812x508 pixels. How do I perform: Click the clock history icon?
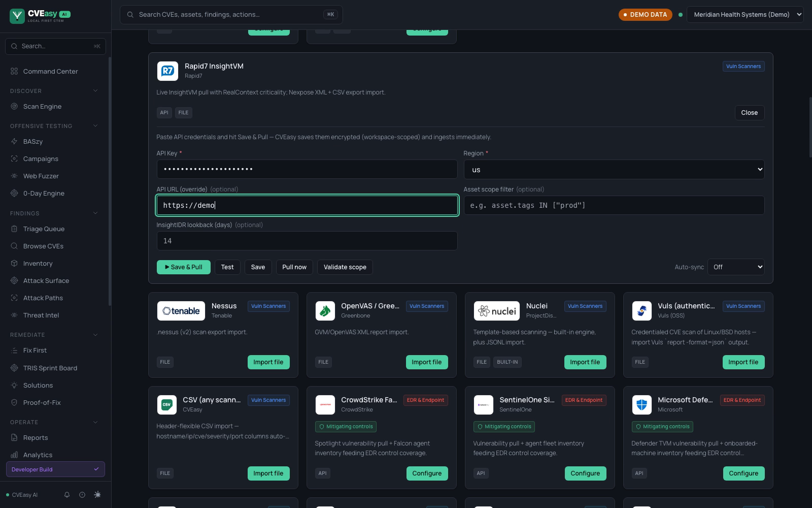pyautogui.click(x=82, y=495)
